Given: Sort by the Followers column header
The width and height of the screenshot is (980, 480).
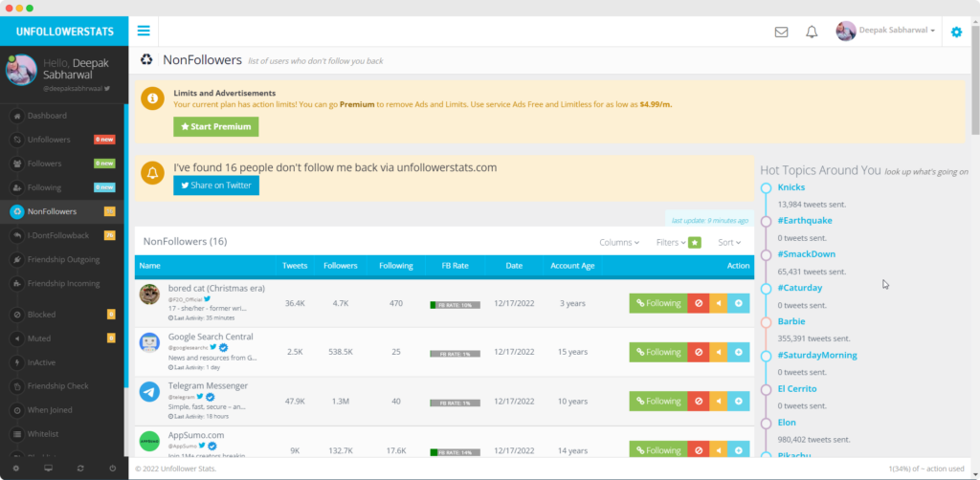Looking at the screenshot, I should [341, 266].
